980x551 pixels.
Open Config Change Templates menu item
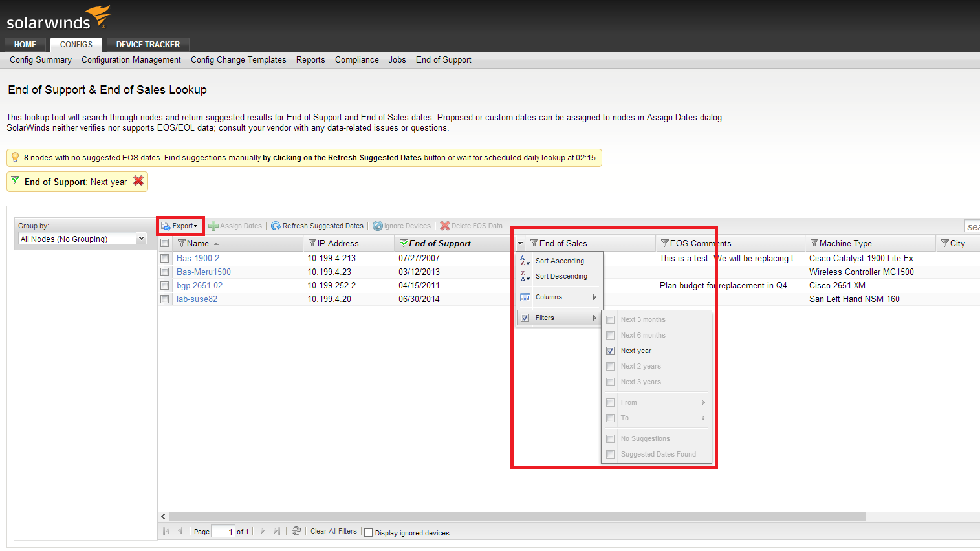click(x=239, y=59)
